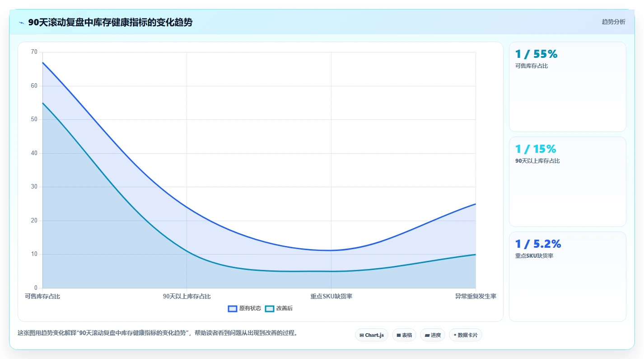Click the 可售库存占比 x-axis label
This screenshot has width=644, height=359.
point(42,297)
